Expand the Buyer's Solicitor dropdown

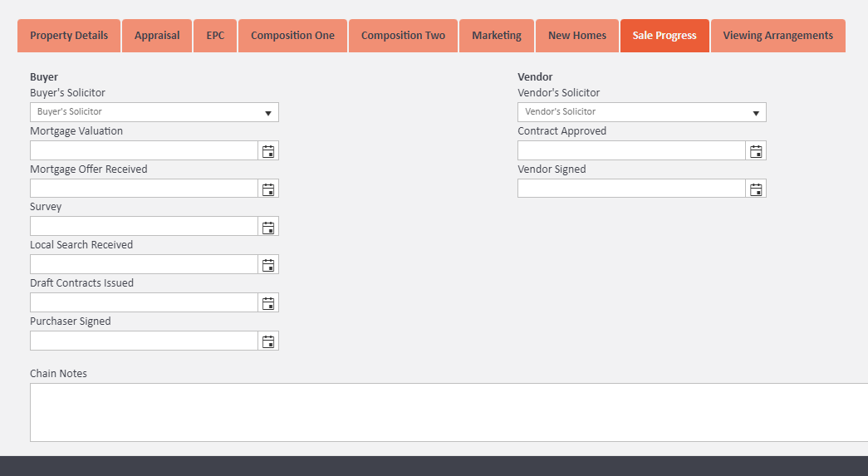coord(154,112)
